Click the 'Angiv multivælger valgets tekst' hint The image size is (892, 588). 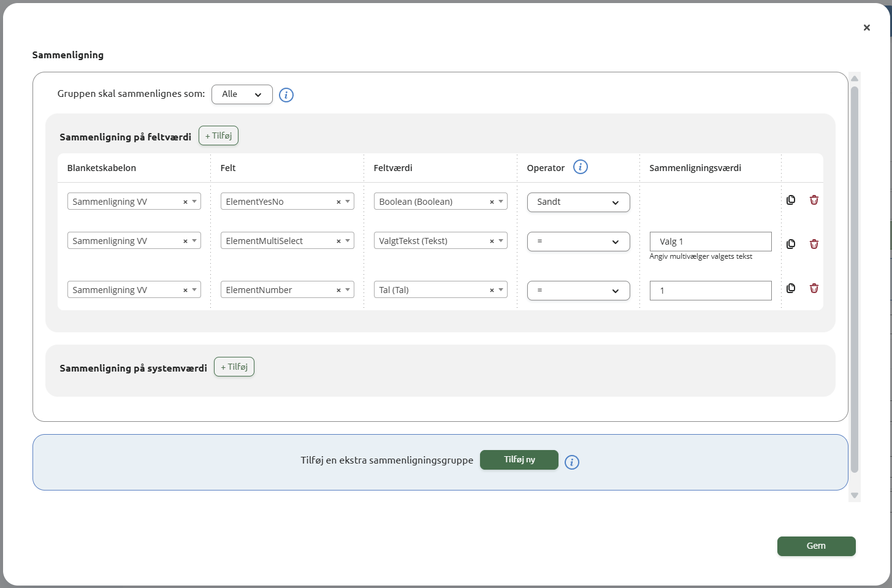(701, 256)
